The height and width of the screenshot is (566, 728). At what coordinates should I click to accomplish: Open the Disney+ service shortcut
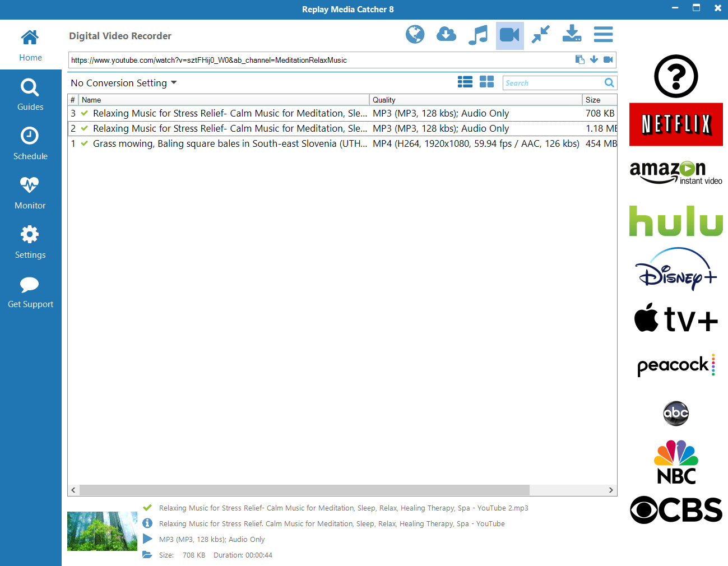point(676,269)
